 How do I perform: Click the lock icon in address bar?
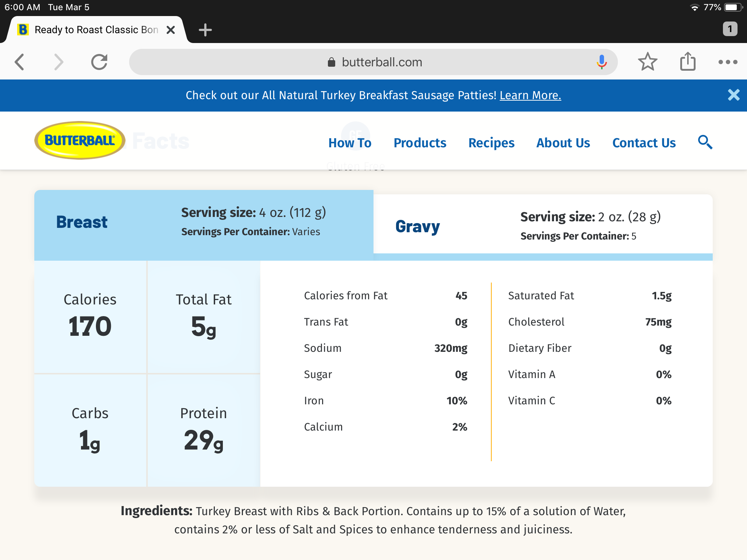[331, 62]
